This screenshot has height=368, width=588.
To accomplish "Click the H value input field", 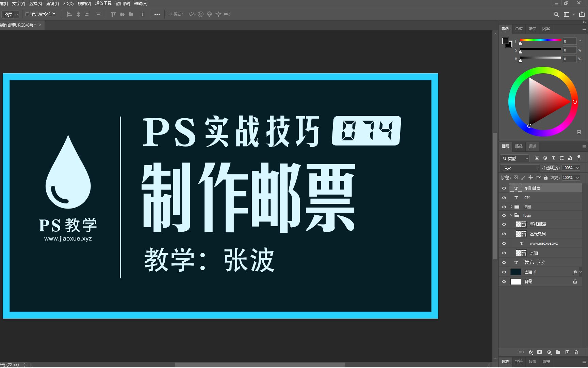I will (x=570, y=41).
